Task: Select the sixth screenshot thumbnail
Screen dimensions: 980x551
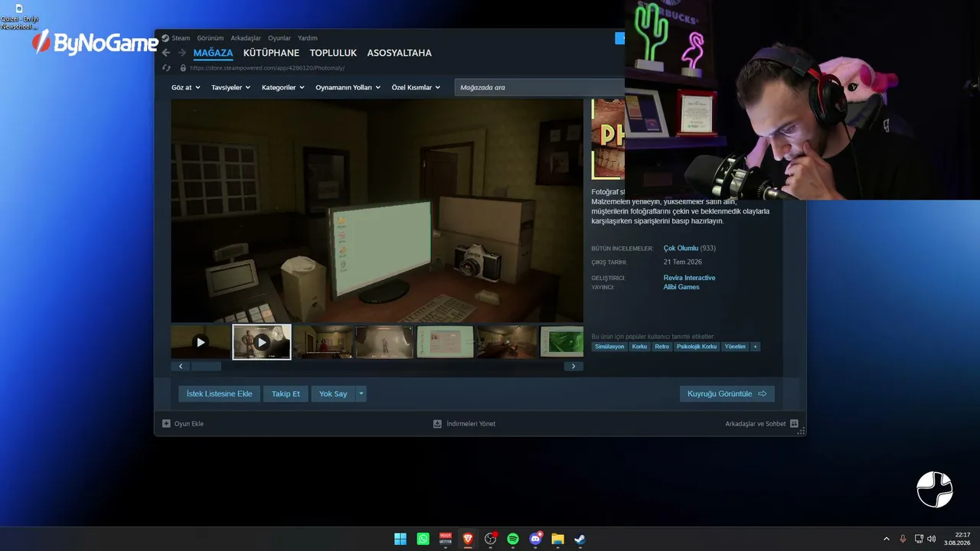Action: pos(507,342)
